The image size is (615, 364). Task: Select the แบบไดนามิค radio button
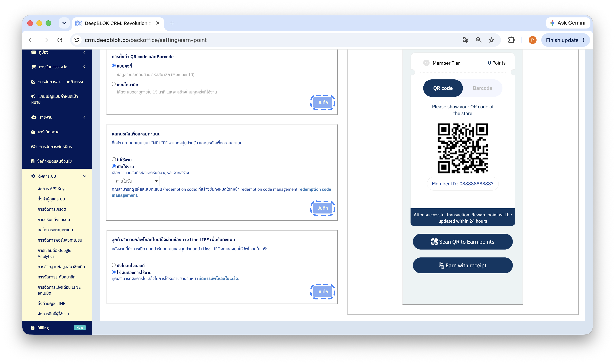114,84
